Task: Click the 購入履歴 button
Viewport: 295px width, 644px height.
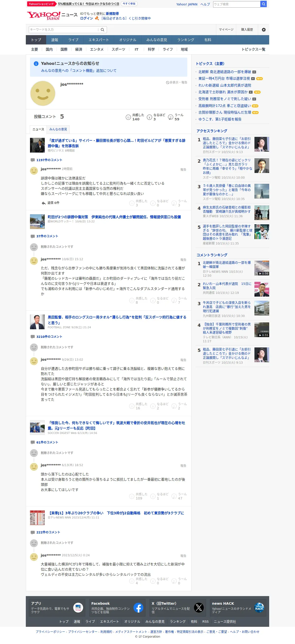Action: point(247,30)
